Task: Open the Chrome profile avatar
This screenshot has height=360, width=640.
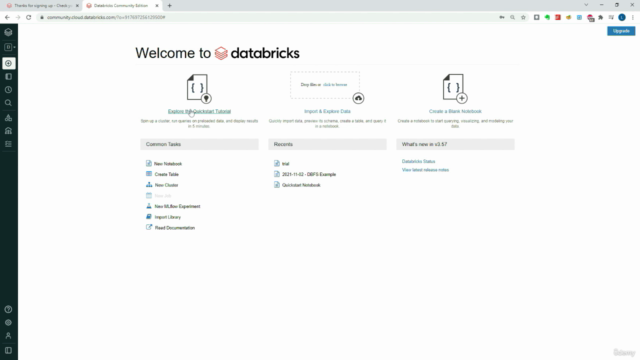Action: pyautogui.click(x=622, y=18)
